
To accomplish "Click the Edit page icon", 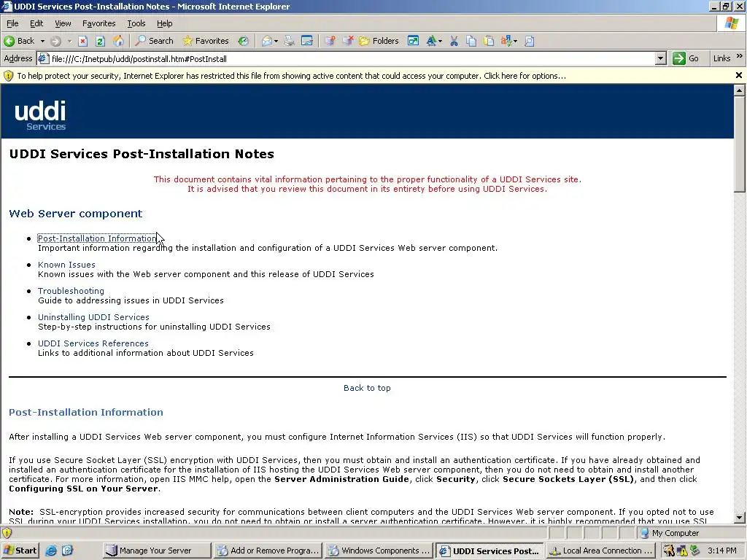I will (x=307, y=41).
